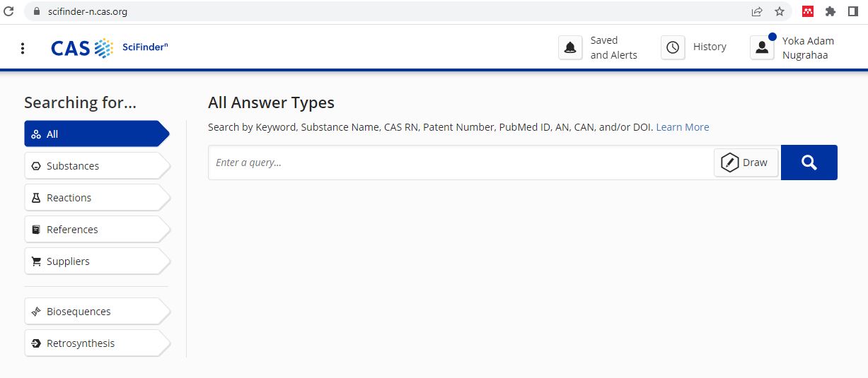
Task: Open Saved and Alerts bell icon
Action: 570,48
